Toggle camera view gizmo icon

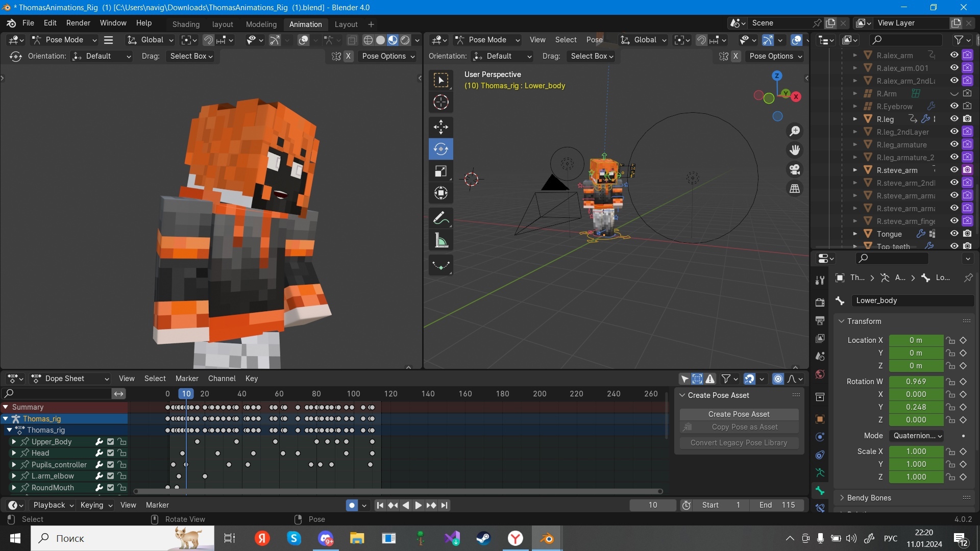[x=795, y=169]
